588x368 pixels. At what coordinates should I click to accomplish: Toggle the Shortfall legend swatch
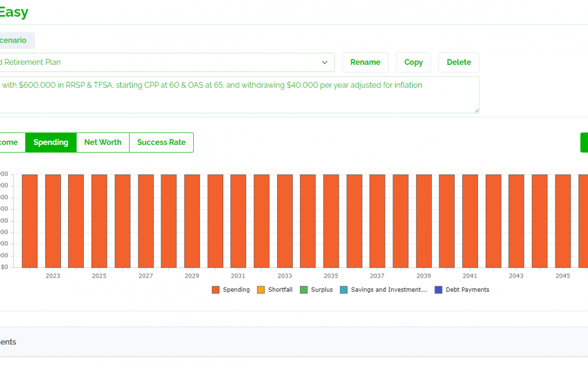tap(261, 290)
